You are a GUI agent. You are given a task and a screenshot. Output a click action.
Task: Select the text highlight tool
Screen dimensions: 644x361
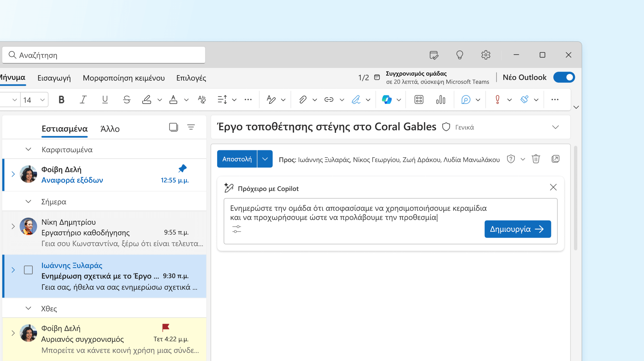[x=147, y=100]
